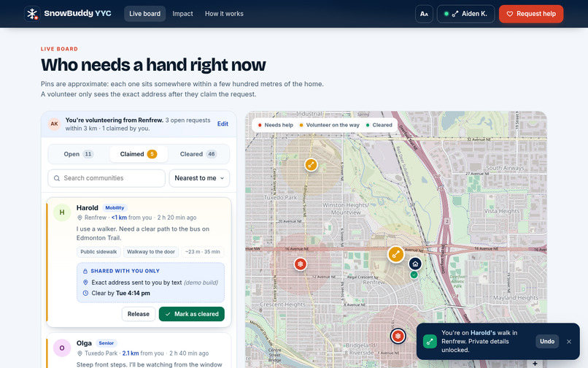Click the Mobility tag on Harold's card
The image size is (588, 368).
click(x=115, y=207)
